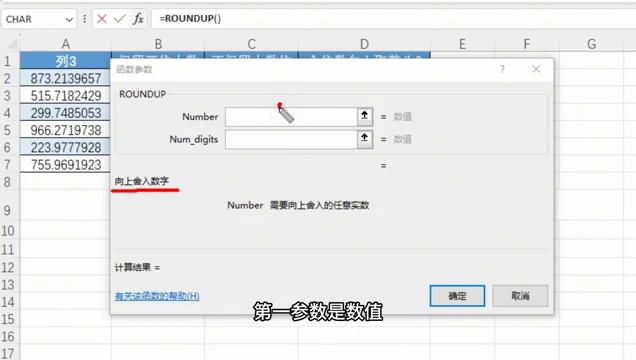
Task: Select cell with value 755.9691923
Action: pos(65,165)
